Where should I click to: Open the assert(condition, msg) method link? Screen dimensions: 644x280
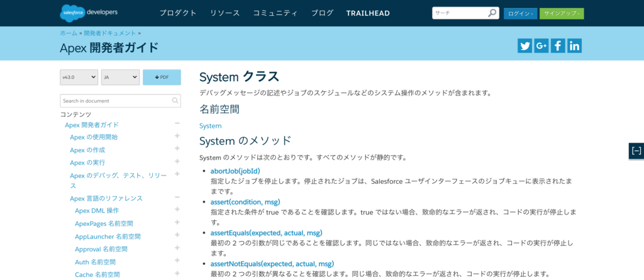[245, 202]
